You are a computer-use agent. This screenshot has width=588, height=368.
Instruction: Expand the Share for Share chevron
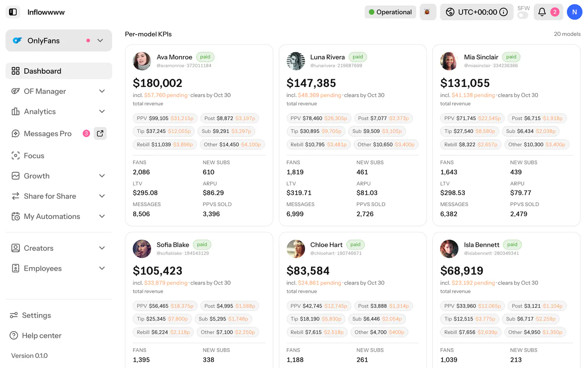[102, 196]
